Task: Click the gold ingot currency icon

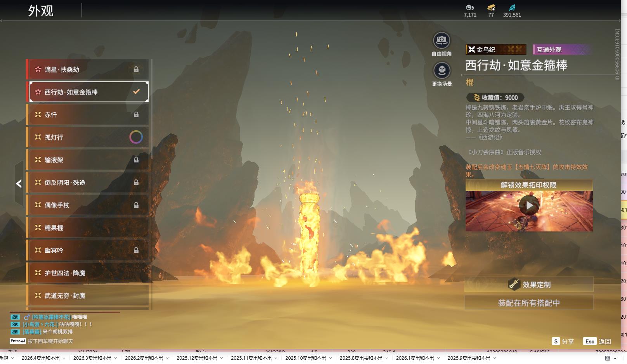Action: coord(491,7)
